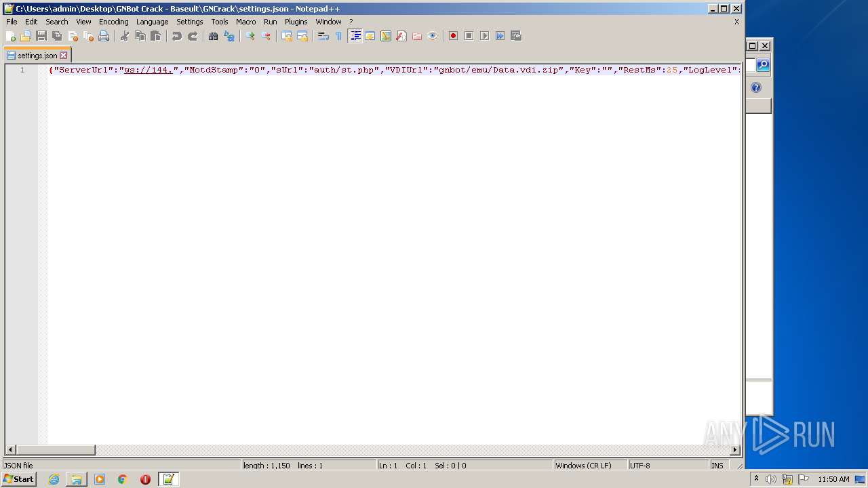The height and width of the screenshot is (488, 868).
Task: Toggle Folder as Workspace icon
Action: [417, 36]
